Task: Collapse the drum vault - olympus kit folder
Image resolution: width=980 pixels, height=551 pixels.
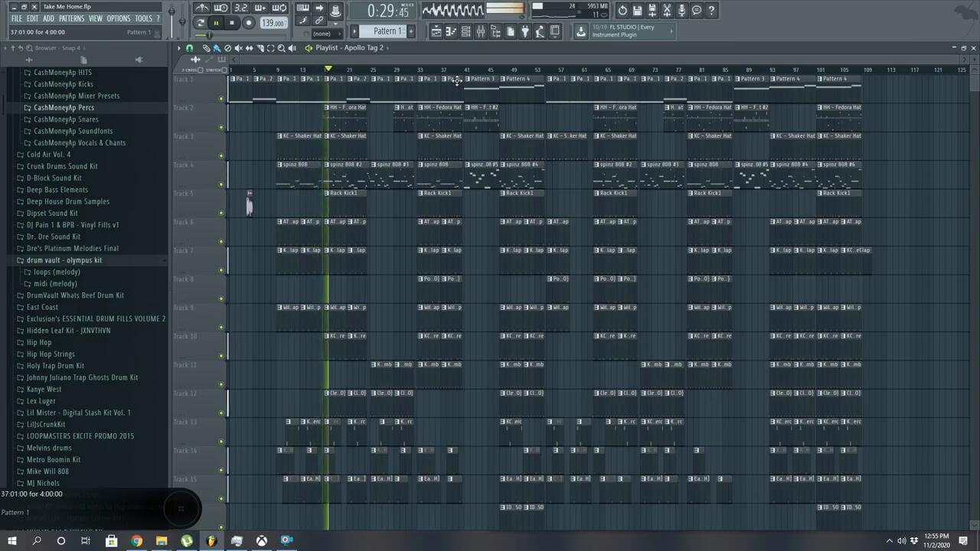Action: tap(20, 260)
